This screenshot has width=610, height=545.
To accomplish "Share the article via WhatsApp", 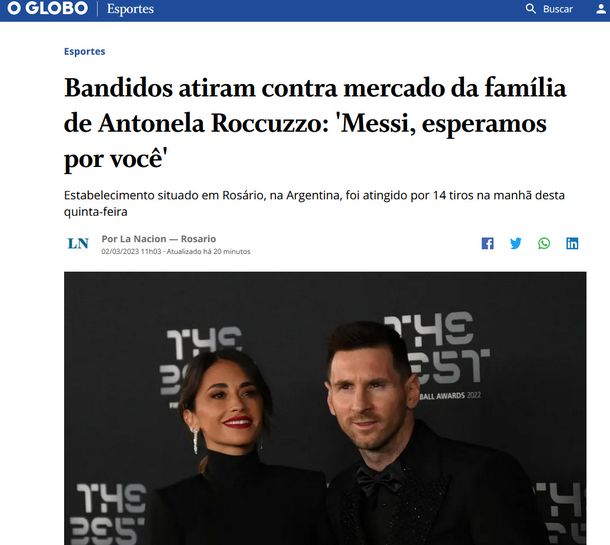I will [544, 244].
